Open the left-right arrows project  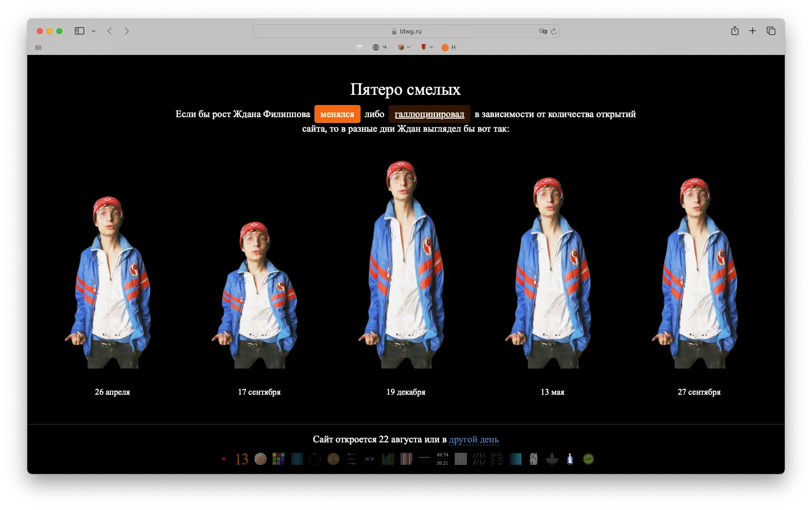(351, 459)
